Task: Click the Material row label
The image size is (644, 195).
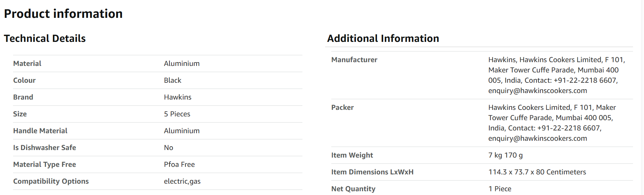Action: [27, 64]
